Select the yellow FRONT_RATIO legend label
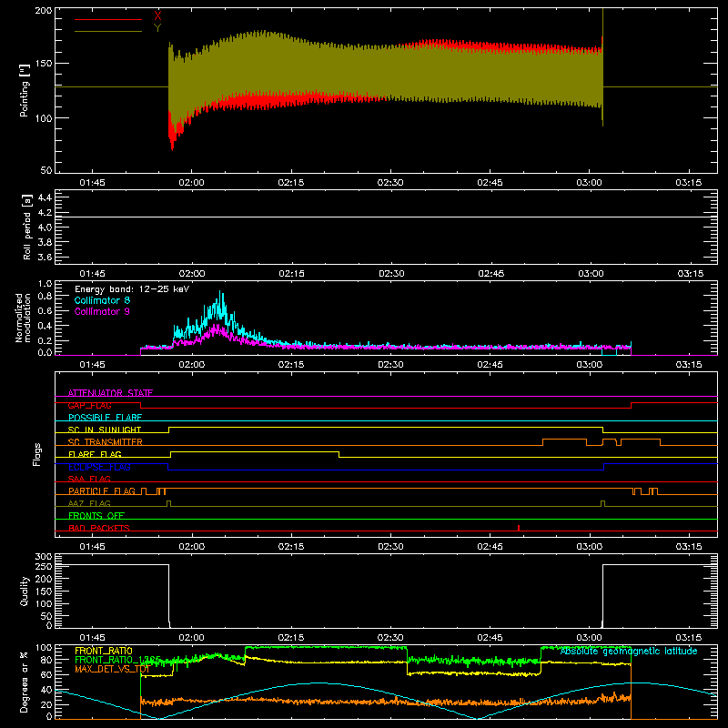Image resolution: width=728 pixels, height=728 pixels. (104, 651)
